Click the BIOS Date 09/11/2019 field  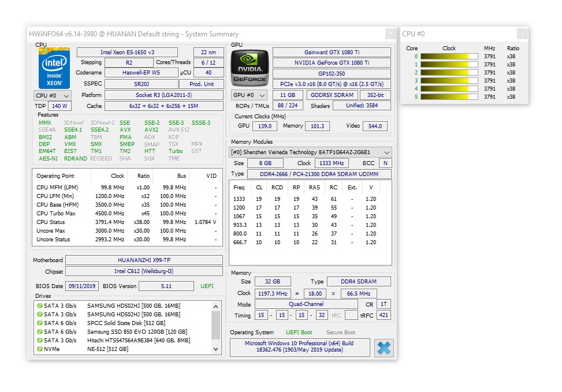tap(82, 286)
